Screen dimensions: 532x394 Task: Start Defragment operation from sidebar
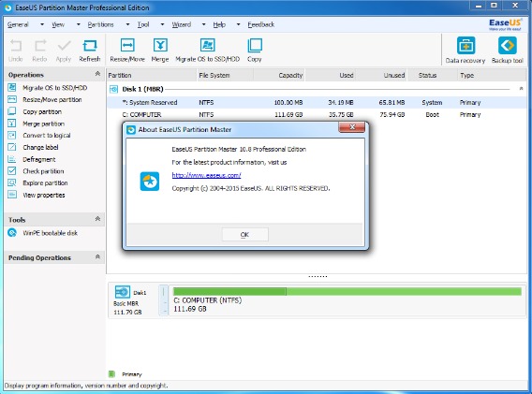click(x=32, y=159)
